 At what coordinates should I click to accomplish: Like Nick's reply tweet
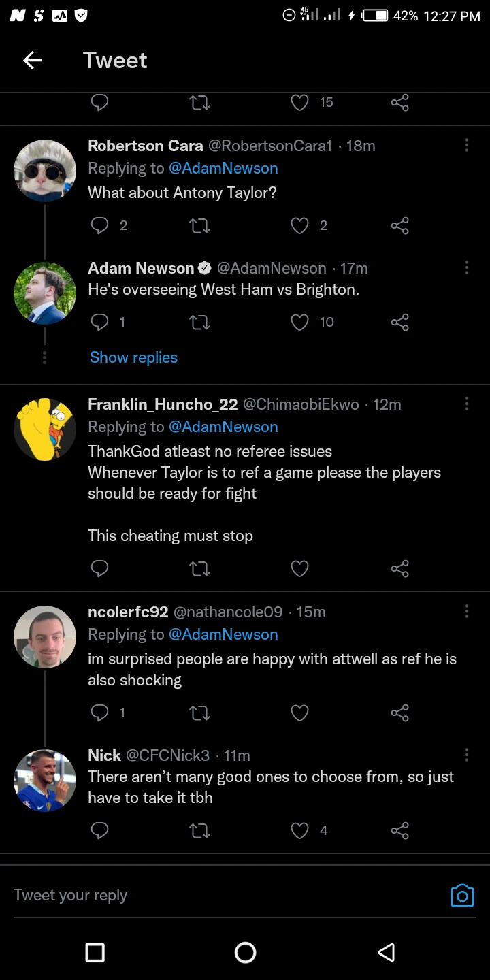click(x=300, y=830)
